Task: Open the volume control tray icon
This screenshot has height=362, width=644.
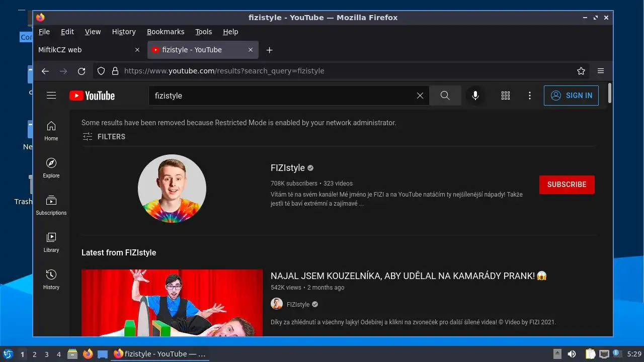Action: 572,354
